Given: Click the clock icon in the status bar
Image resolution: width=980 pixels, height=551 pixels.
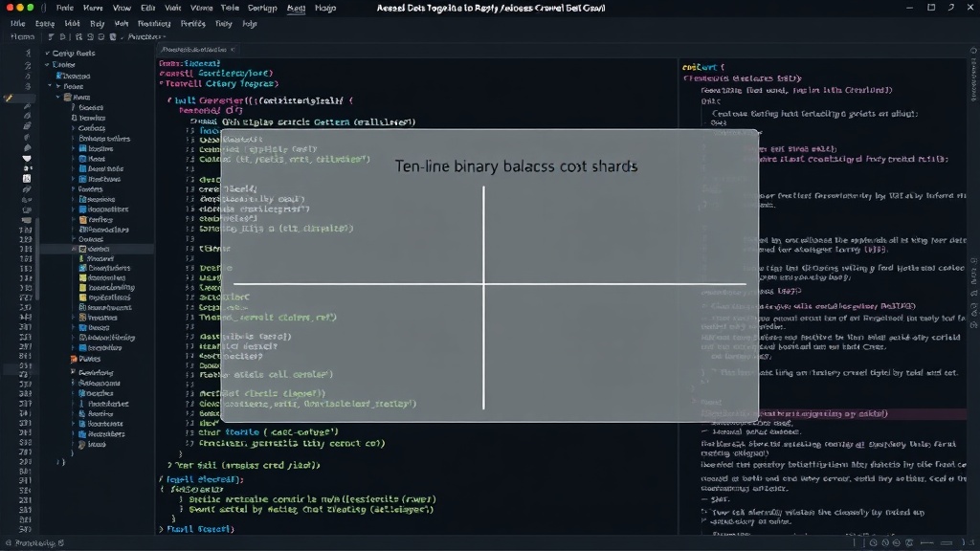Looking at the screenshot, I should 873,543.
